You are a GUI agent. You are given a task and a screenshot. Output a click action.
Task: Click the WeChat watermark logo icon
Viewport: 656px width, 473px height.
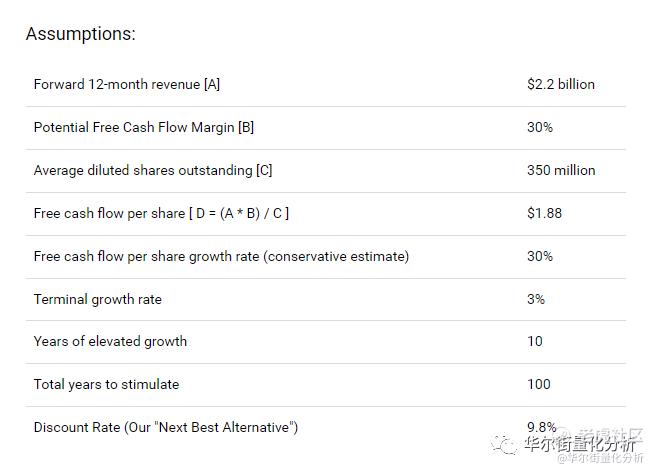pyautogui.click(x=507, y=444)
